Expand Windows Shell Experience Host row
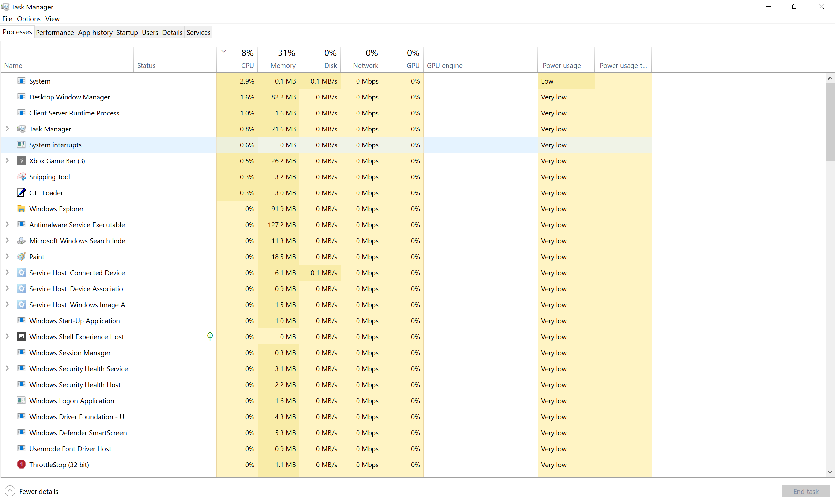The height and width of the screenshot is (504, 835). [7, 336]
